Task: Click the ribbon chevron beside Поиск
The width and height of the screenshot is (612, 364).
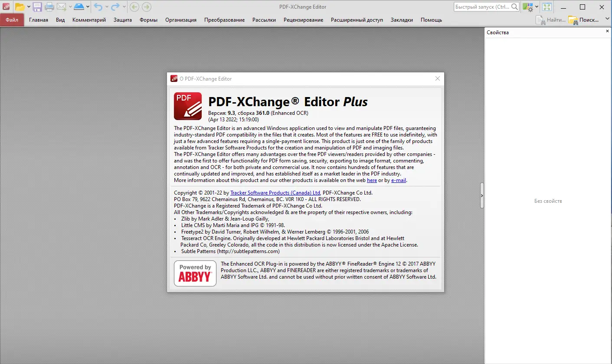Action: (607, 19)
